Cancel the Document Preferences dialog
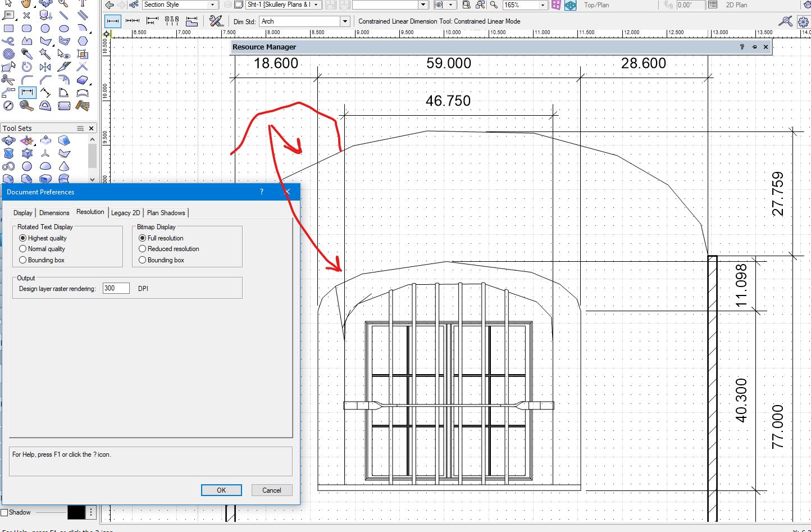This screenshot has width=811, height=532. click(x=272, y=490)
